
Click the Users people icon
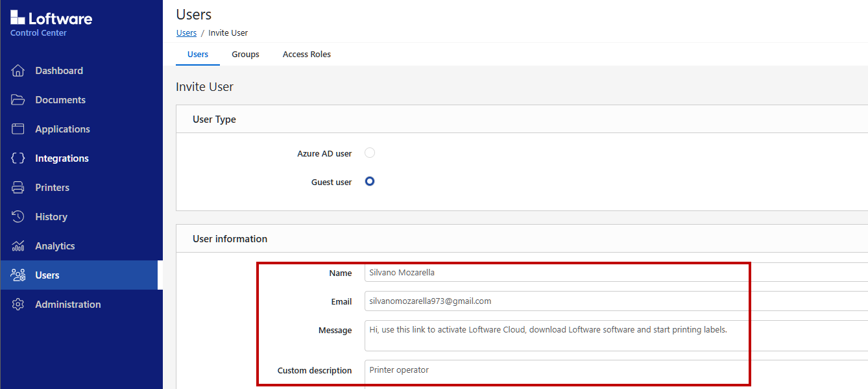18,275
